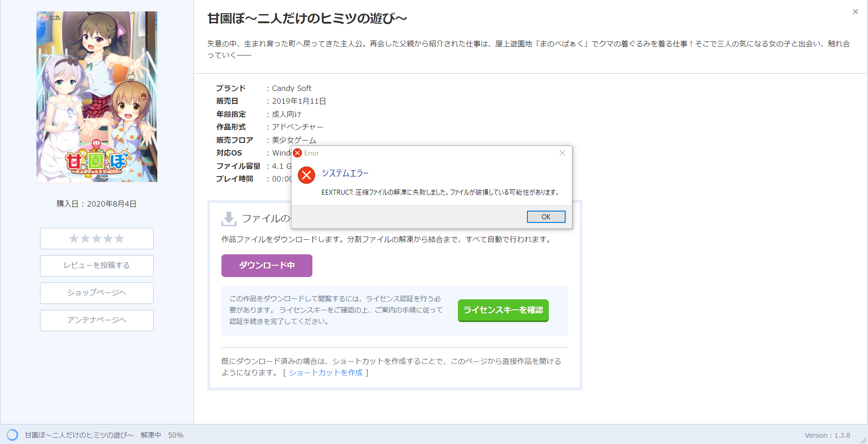This screenshot has height=444, width=868.
Task: Go to ショップページへ
Action: click(x=97, y=293)
